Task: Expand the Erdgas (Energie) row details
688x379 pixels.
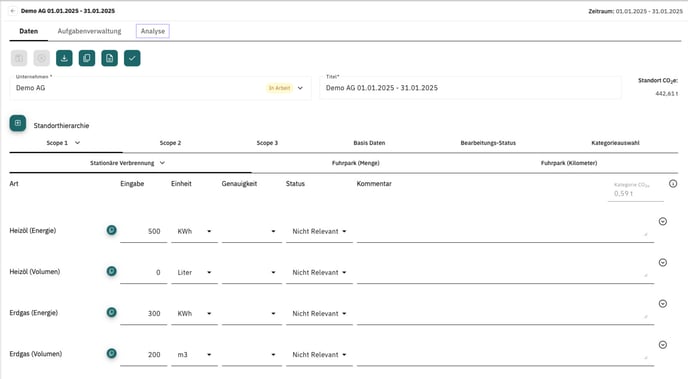Action: click(663, 304)
